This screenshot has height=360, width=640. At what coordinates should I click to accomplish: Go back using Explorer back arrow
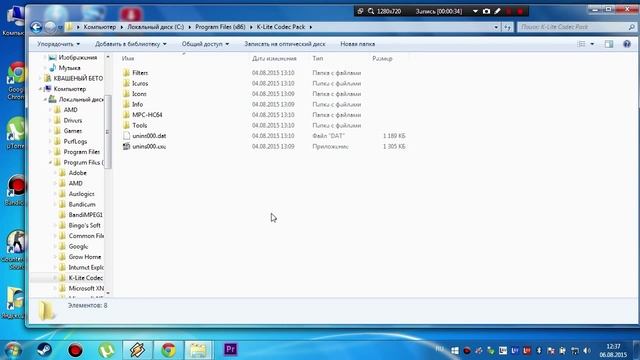pos(36,27)
